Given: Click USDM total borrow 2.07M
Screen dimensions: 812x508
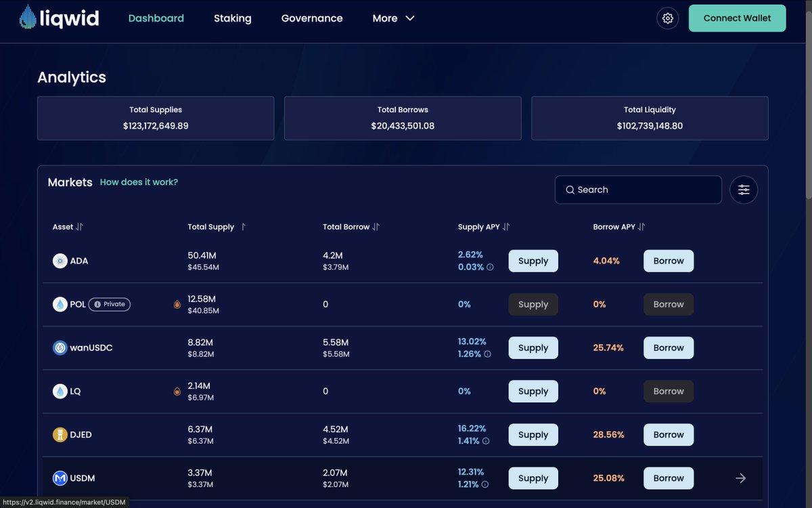Looking at the screenshot, I should pyautogui.click(x=336, y=473).
